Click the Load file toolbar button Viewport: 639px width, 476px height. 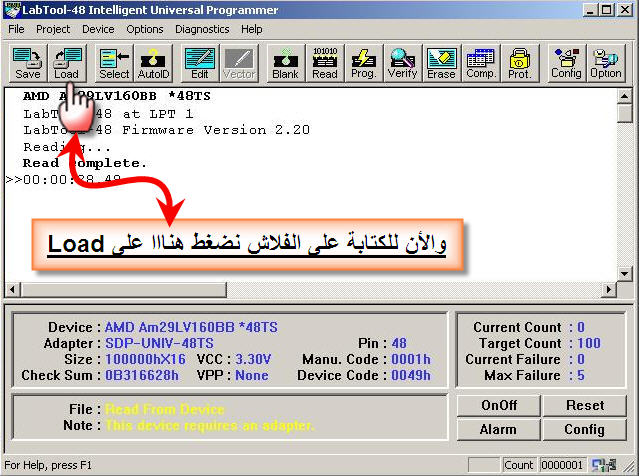coord(67,63)
